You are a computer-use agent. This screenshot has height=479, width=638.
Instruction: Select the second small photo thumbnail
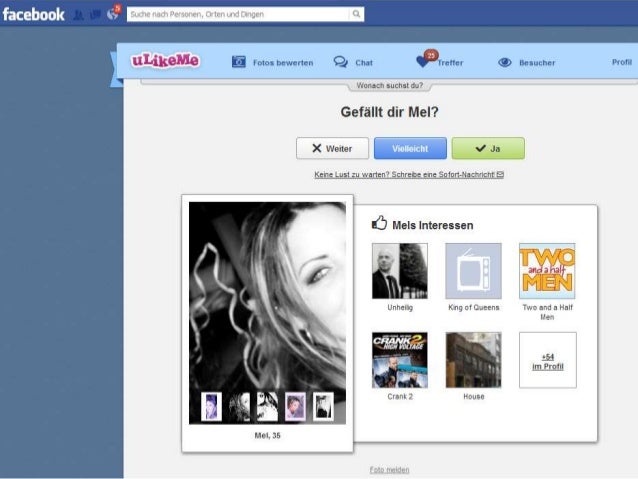tap(239, 406)
